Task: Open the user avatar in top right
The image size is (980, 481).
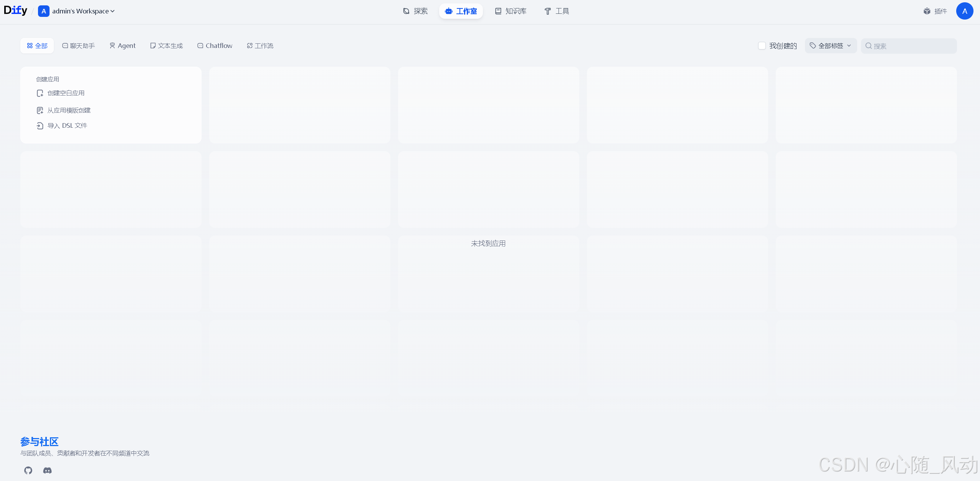Action: (x=964, y=11)
